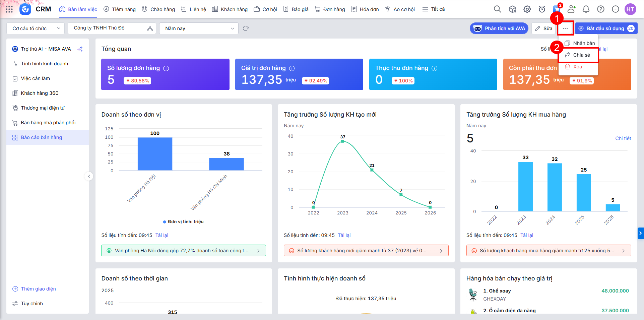Switch to the Khách hàng tab

230,9
